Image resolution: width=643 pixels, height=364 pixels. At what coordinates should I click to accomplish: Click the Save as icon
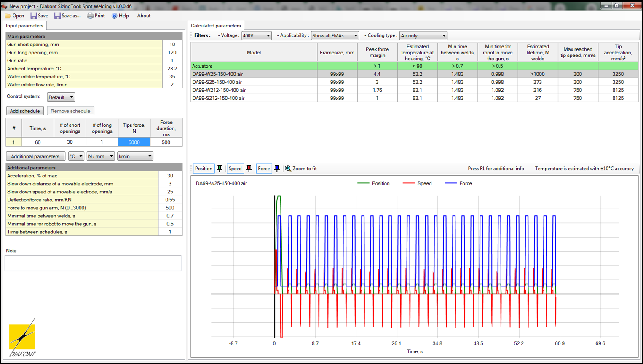click(x=57, y=16)
